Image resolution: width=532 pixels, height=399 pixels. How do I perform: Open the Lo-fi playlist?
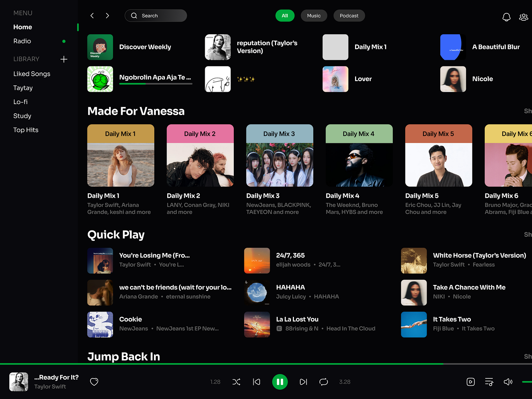pos(20,102)
